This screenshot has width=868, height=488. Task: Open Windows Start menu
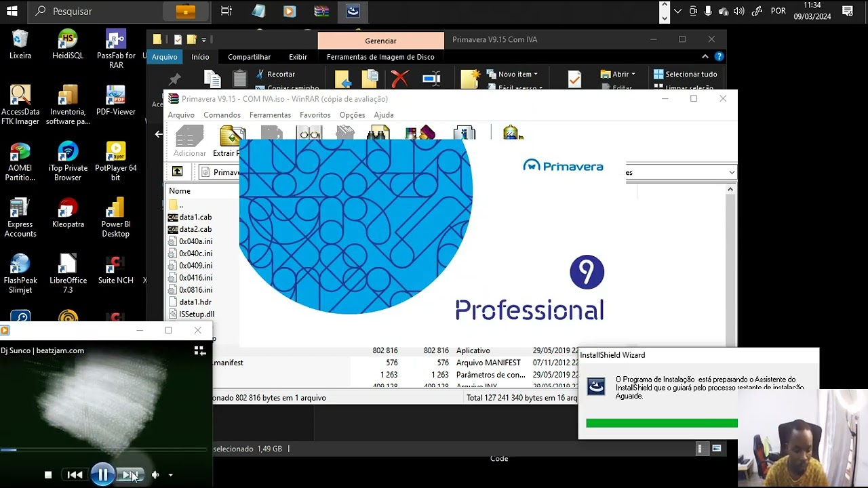tap(12, 11)
